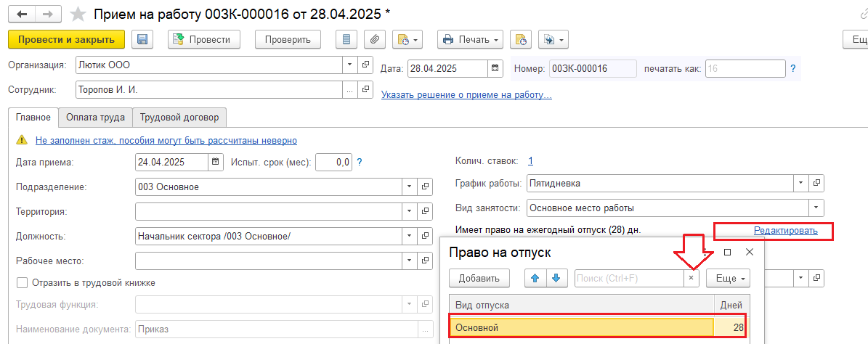
Task: Open the Организация record with its open icon
Action: tap(365, 65)
